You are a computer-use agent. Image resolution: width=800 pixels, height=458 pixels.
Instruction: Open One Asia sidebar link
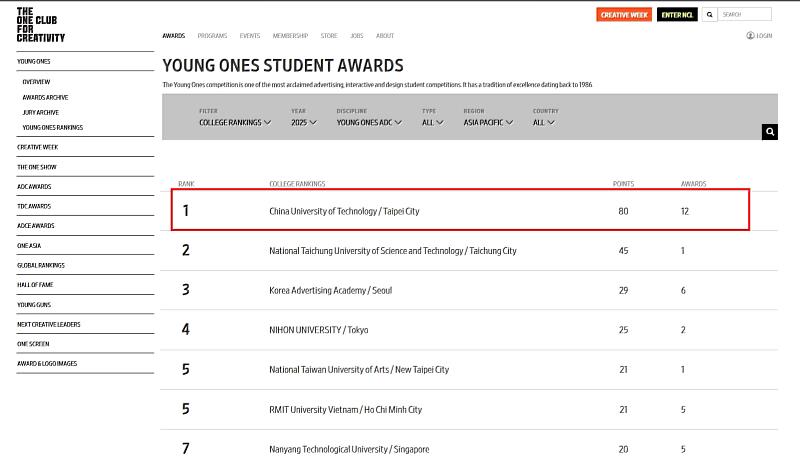tap(29, 245)
